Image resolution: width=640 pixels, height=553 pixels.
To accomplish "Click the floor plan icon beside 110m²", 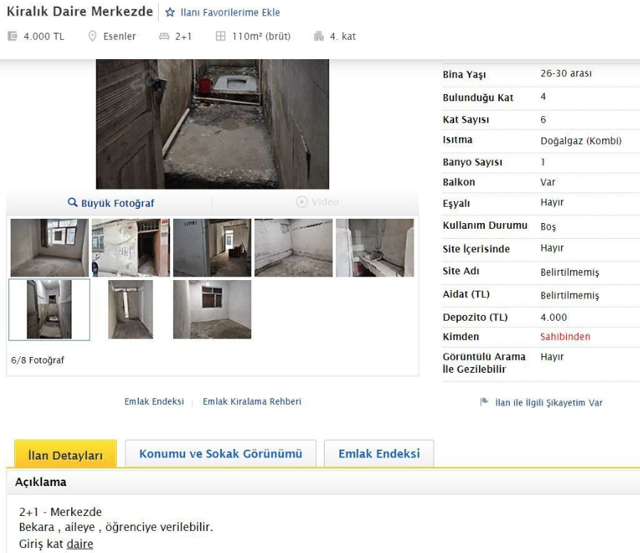I will [x=220, y=36].
